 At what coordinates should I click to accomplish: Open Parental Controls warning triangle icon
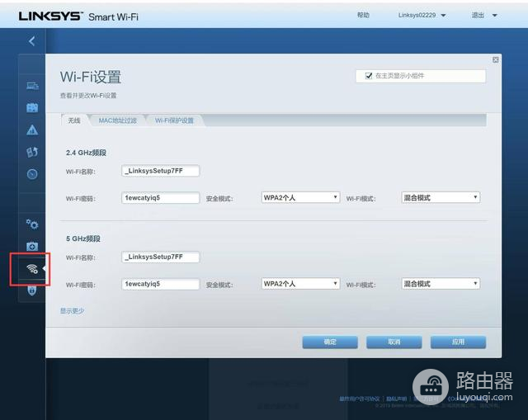tap(32, 130)
